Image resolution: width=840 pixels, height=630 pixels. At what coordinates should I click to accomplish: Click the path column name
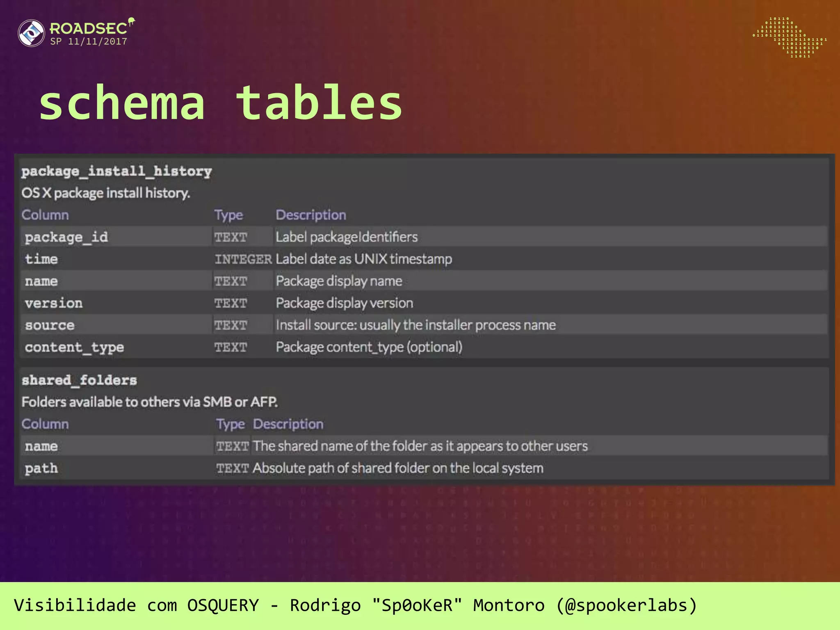[x=41, y=468]
